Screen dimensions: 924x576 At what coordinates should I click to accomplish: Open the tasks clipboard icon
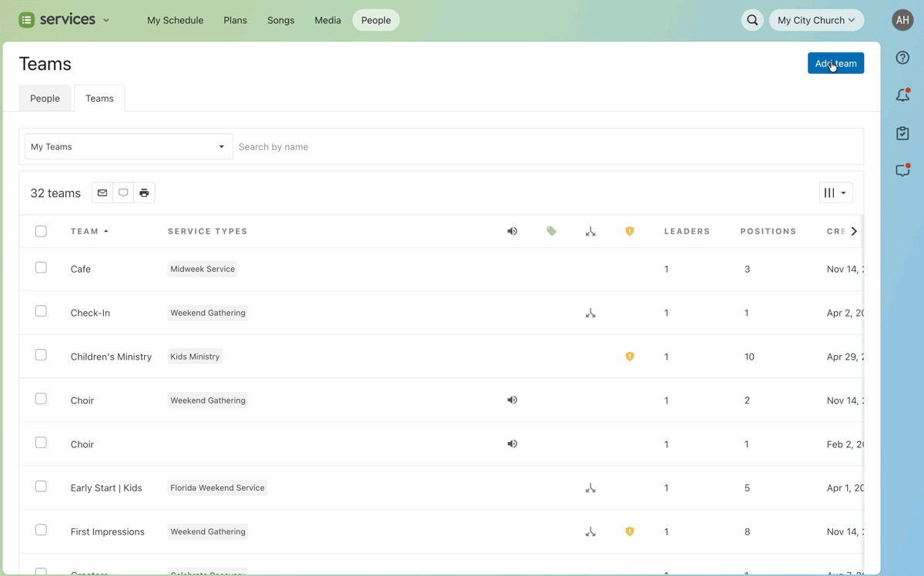click(902, 133)
